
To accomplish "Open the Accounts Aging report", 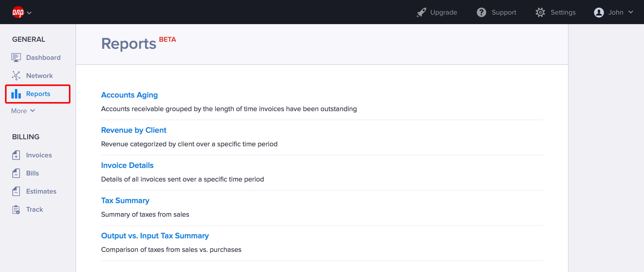I will click(129, 95).
